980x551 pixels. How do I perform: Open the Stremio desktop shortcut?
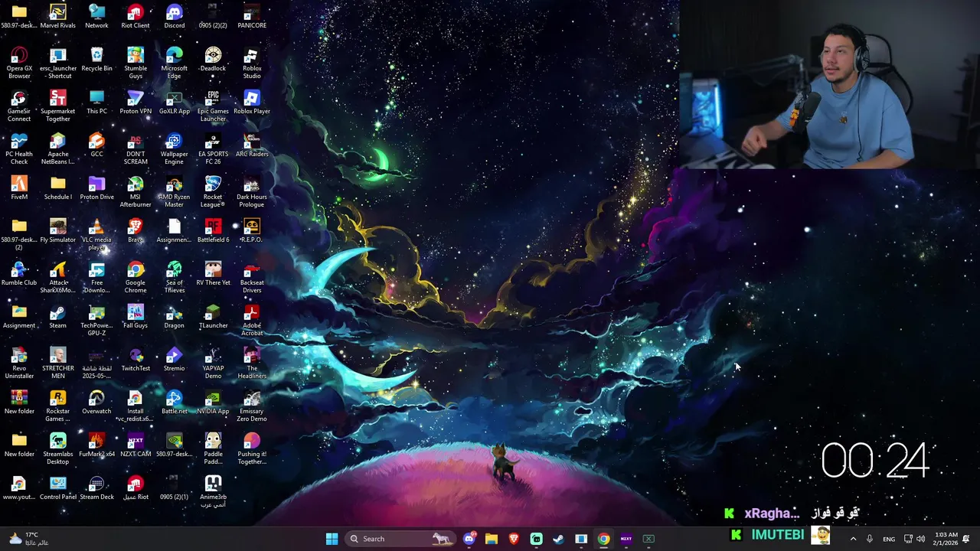click(174, 359)
